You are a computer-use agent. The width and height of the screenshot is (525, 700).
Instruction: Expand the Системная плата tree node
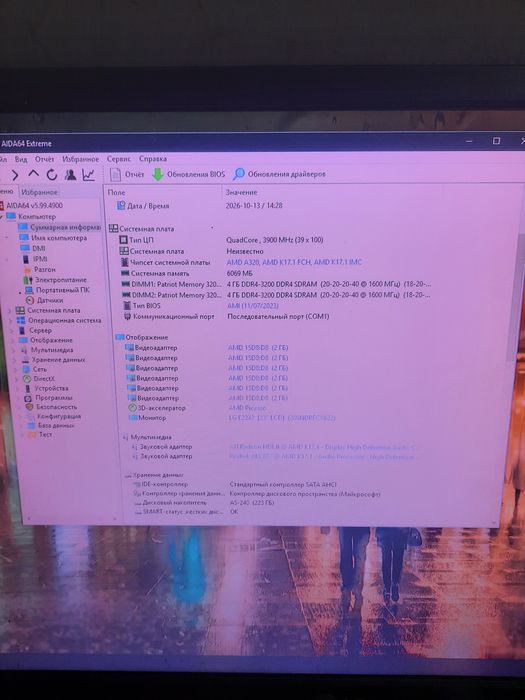point(10,310)
